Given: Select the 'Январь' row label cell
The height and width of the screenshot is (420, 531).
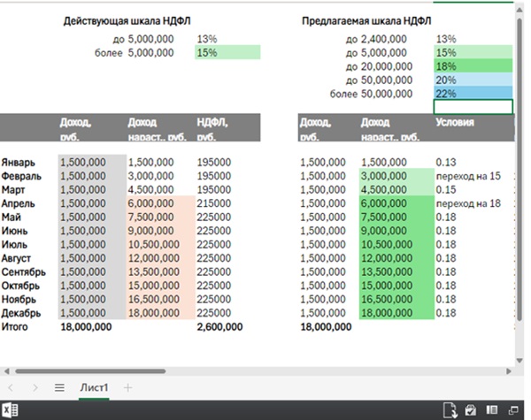Looking at the screenshot, I should tap(19, 163).
